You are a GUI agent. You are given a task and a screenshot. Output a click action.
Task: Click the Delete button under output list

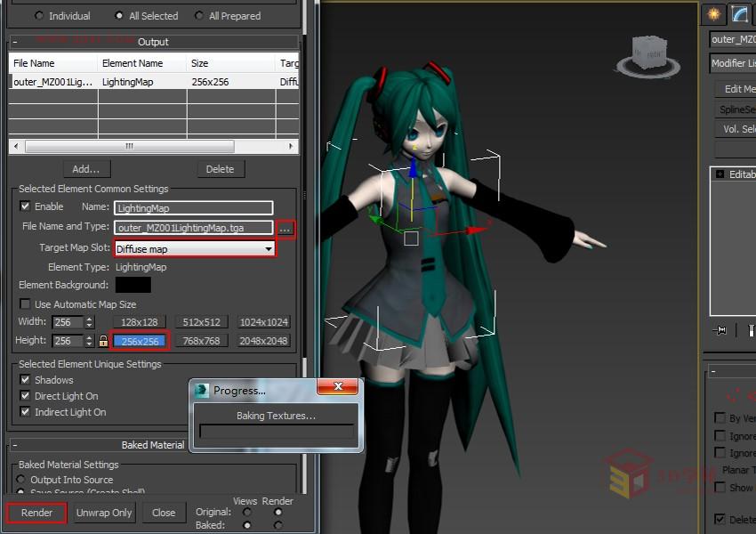coord(221,169)
